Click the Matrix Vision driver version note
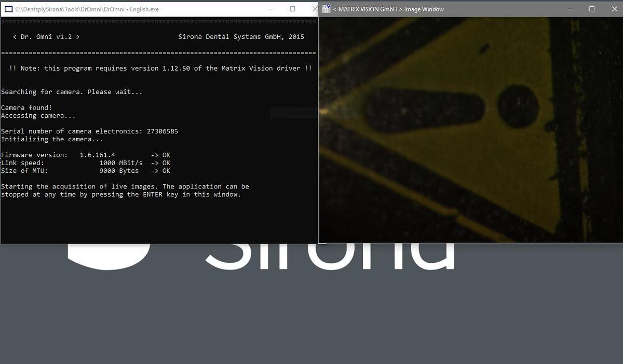Viewport: 623px width, 364px height. tap(160, 69)
